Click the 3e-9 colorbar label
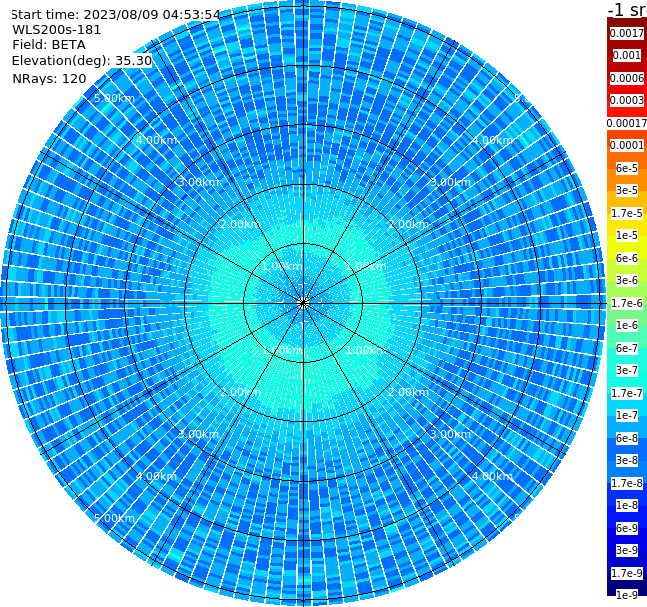The image size is (647, 607). (627, 550)
